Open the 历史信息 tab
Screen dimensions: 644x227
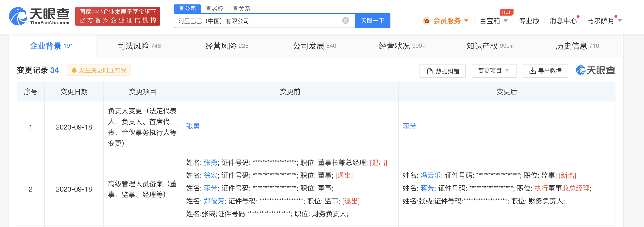577,46
